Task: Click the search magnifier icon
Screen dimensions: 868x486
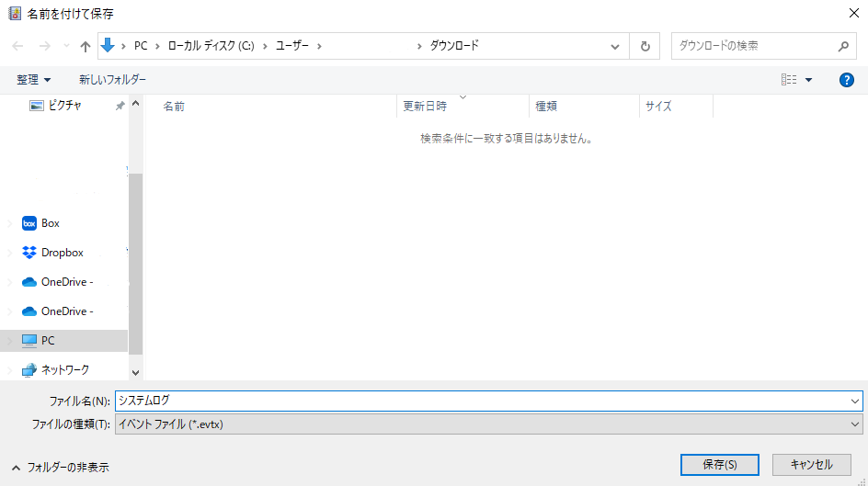Action: (x=843, y=47)
